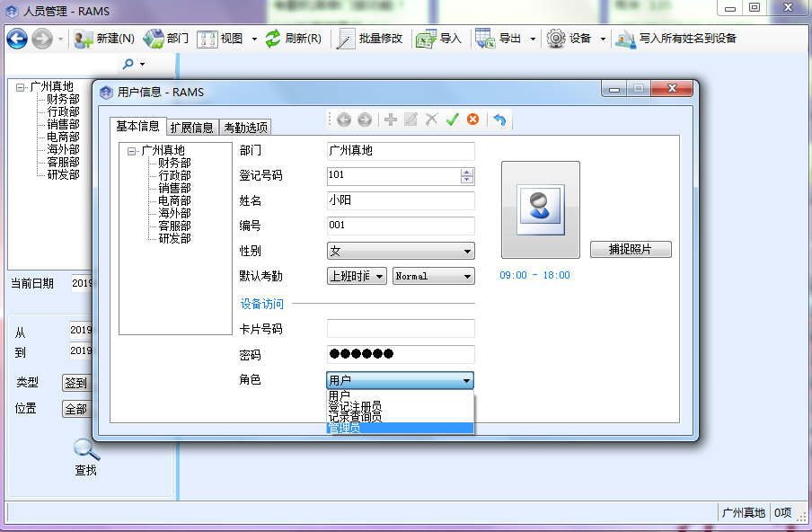This screenshot has width=812, height=532.
Task: Select 海外部 in main window tree
Action: (x=63, y=149)
